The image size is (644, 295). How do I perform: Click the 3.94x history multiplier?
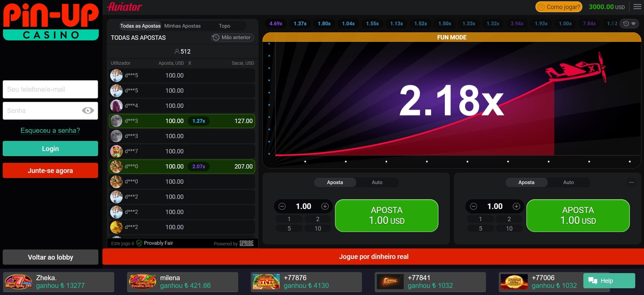coord(517,24)
